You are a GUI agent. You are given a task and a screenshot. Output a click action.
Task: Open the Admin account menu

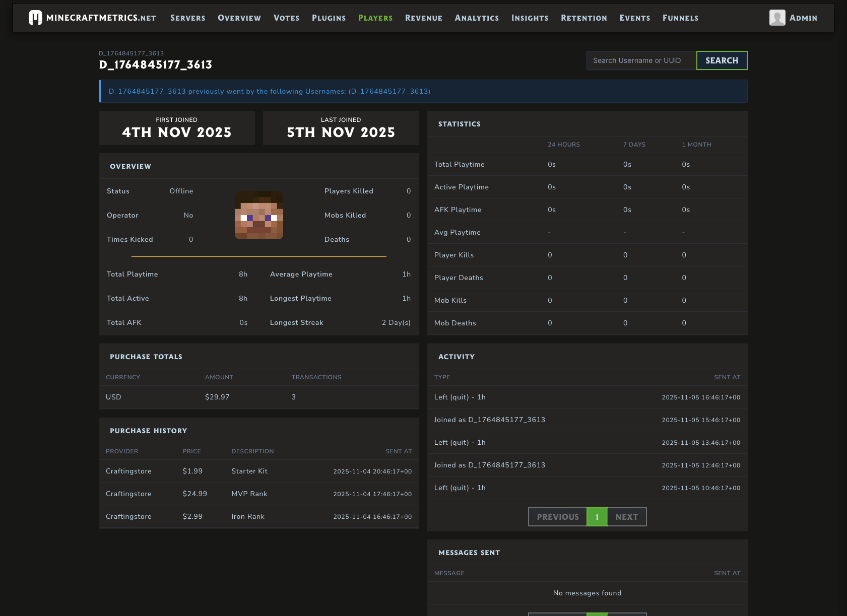click(x=803, y=18)
